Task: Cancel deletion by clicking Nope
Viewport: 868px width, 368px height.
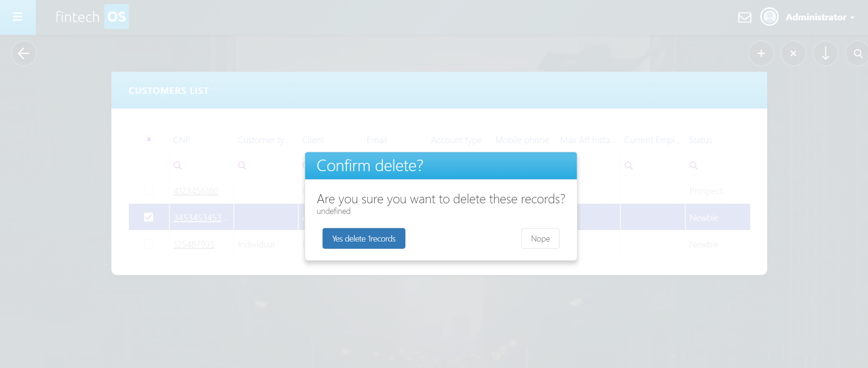Action: [540, 238]
